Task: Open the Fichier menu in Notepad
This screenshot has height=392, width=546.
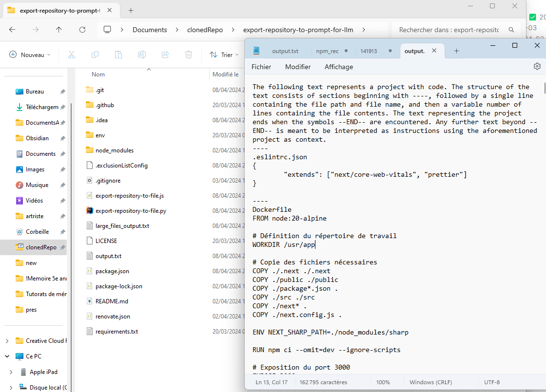Action: point(261,67)
